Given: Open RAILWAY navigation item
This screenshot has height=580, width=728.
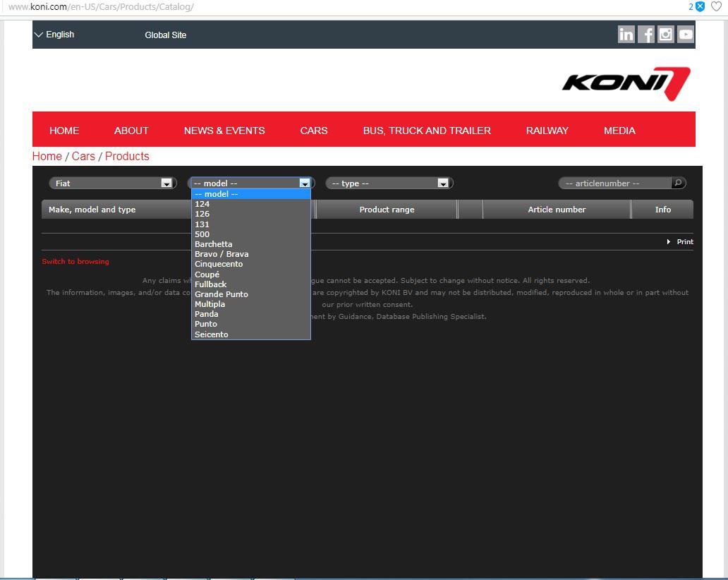Looking at the screenshot, I should 547,131.
